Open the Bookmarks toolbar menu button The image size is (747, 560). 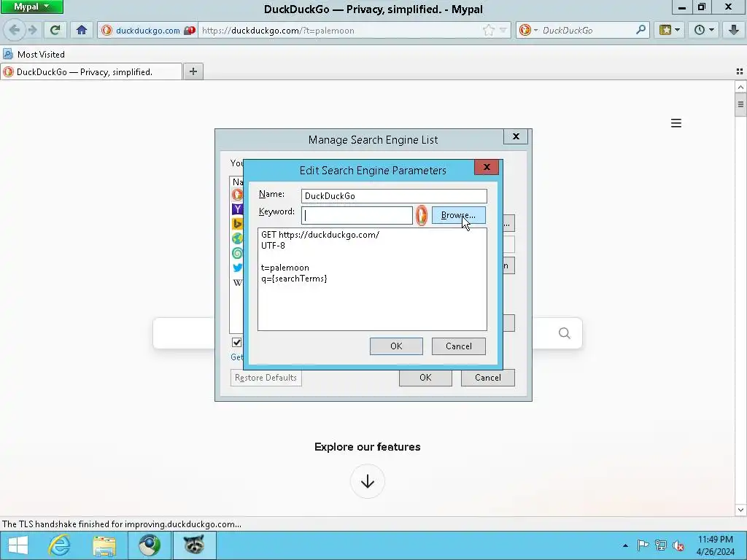[670, 30]
